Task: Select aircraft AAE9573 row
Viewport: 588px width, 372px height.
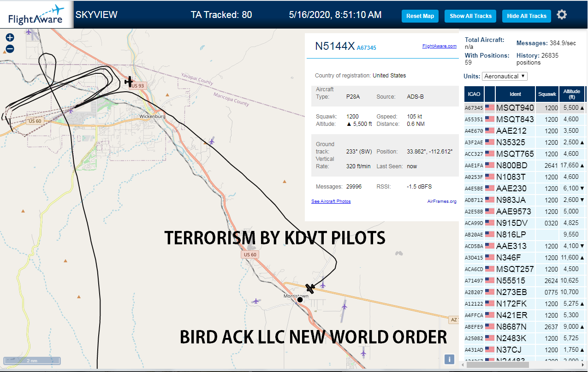Action: coord(525,212)
